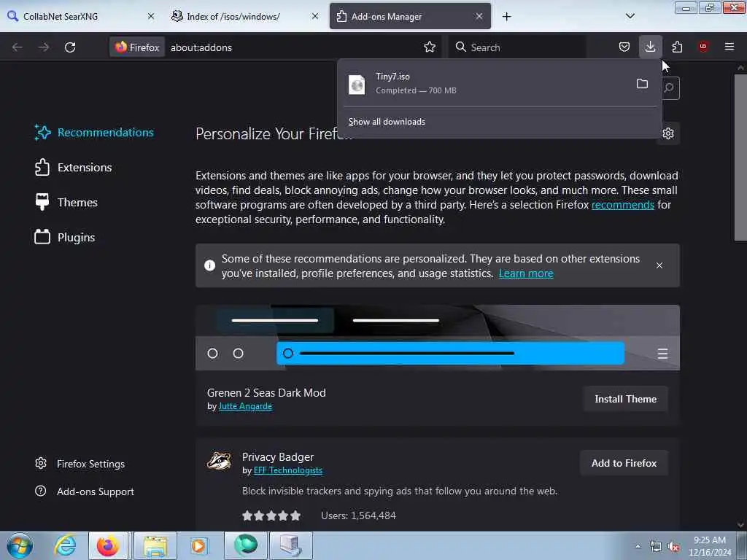
Task: Toggle the Downloads toolbar button
Action: point(650,47)
